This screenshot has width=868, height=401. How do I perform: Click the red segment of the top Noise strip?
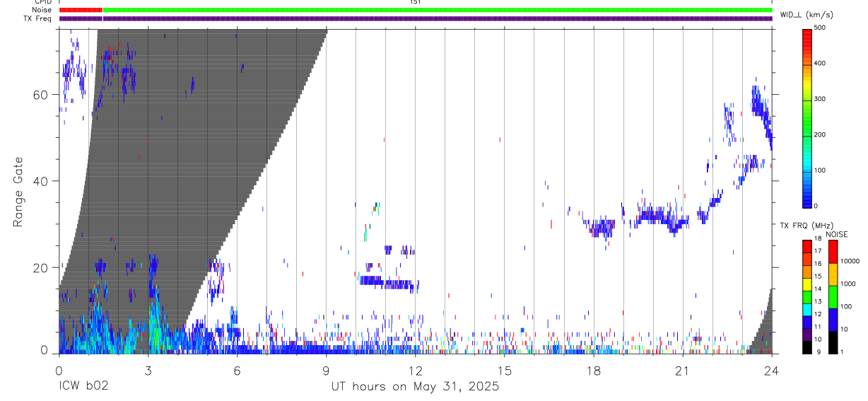(81, 11)
